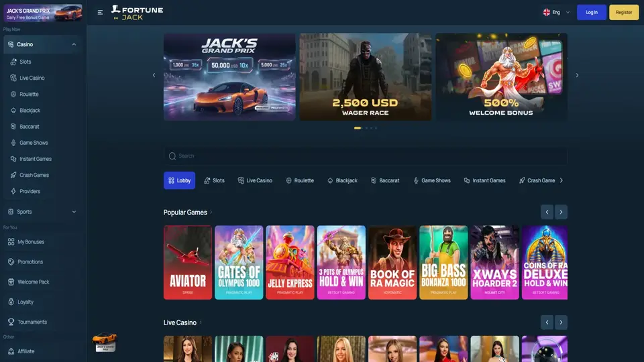
Task: Select the Live Casino category tab
Action: pyautogui.click(x=255, y=180)
